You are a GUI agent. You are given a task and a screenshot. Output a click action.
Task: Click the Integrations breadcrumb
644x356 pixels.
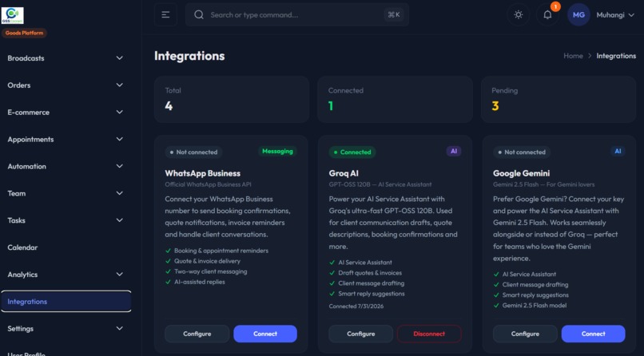616,56
